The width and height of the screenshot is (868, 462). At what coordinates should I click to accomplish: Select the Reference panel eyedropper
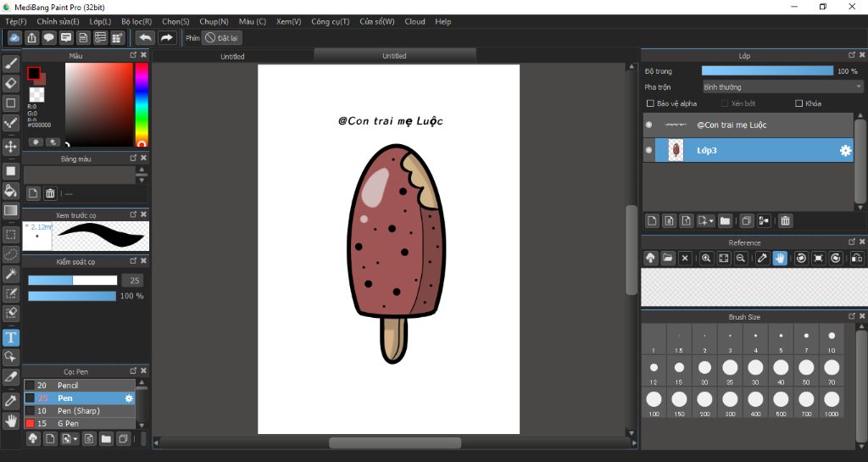(x=762, y=258)
